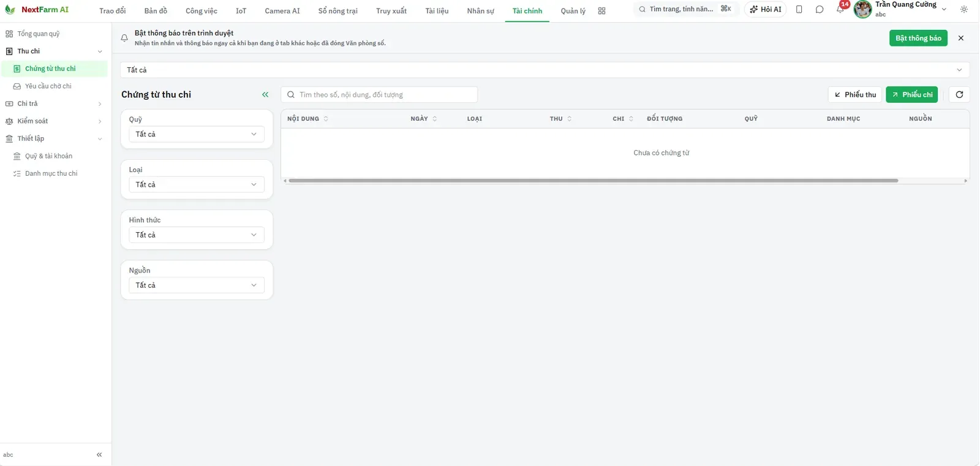The height and width of the screenshot is (466, 980).
Task: Click the search field for chứng từ
Action: tap(379, 94)
